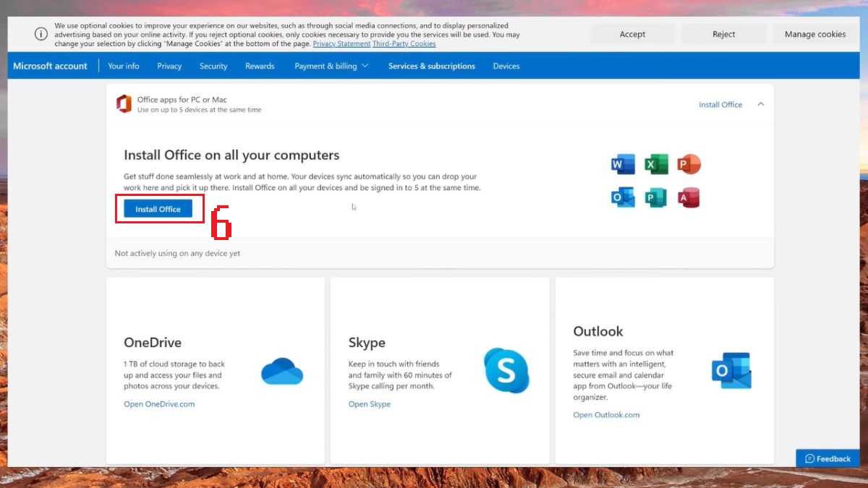This screenshot has height=488, width=868.
Task: Open the Devices tab
Action: click(506, 66)
